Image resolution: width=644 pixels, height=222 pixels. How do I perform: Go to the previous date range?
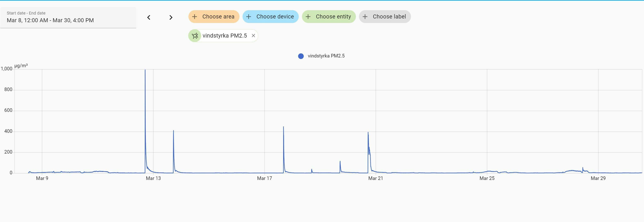pyautogui.click(x=149, y=17)
